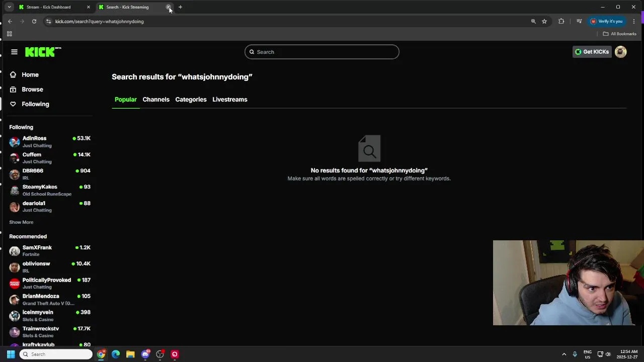Open Discord from the taskbar
The width and height of the screenshot is (644, 362).
[x=145, y=354]
